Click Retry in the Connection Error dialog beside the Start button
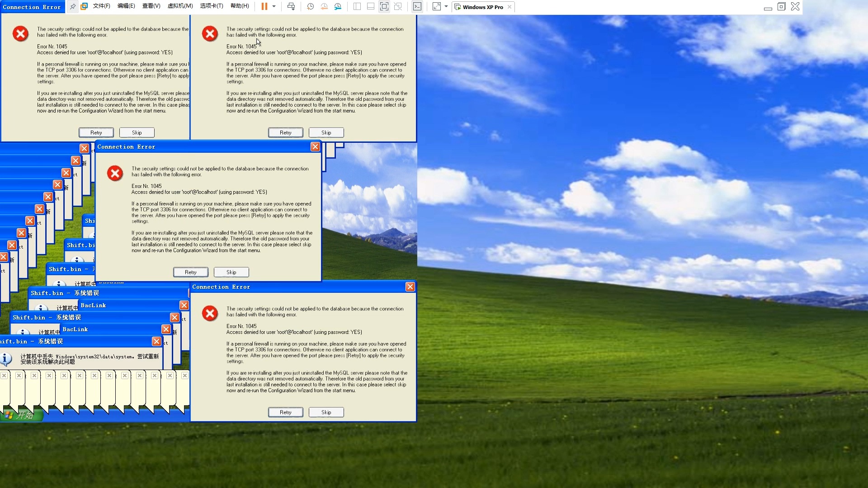The image size is (868, 488). click(286, 412)
